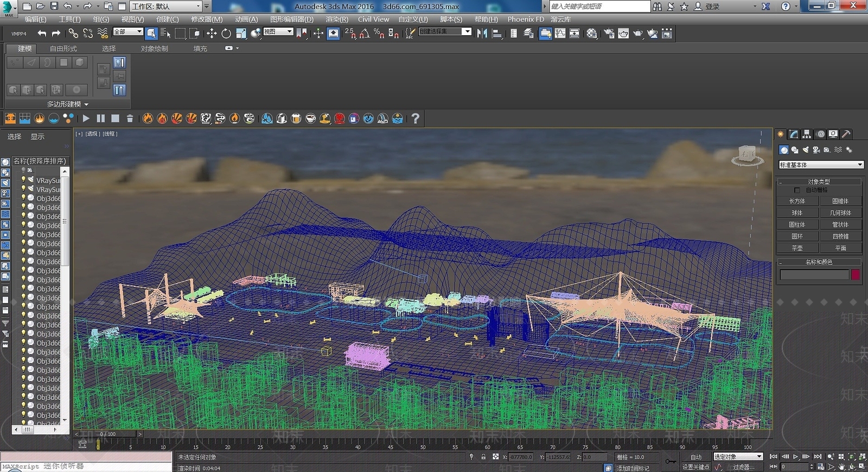Image resolution: width=868 pixels, height=472 pixels.
Task: Open Render Setup teapot icon
Action: click(609, 34)
